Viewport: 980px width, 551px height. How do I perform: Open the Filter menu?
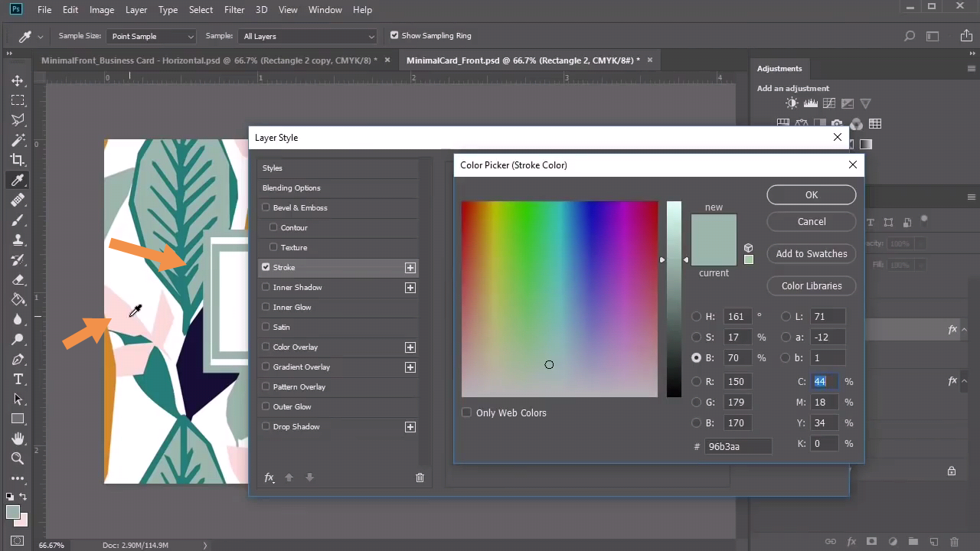tap(234, 10)
